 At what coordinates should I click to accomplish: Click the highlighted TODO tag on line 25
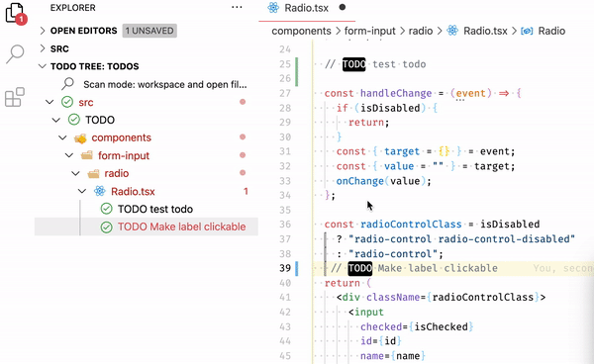353,64
